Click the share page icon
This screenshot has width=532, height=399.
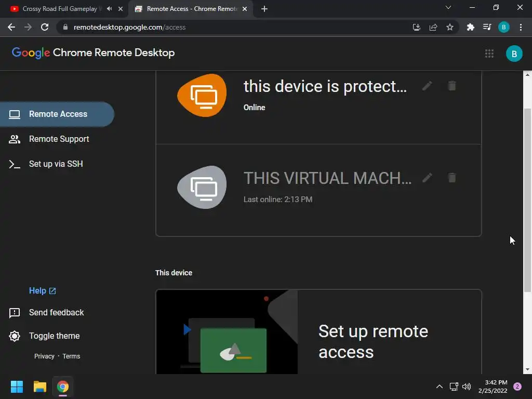click(433, 27)
